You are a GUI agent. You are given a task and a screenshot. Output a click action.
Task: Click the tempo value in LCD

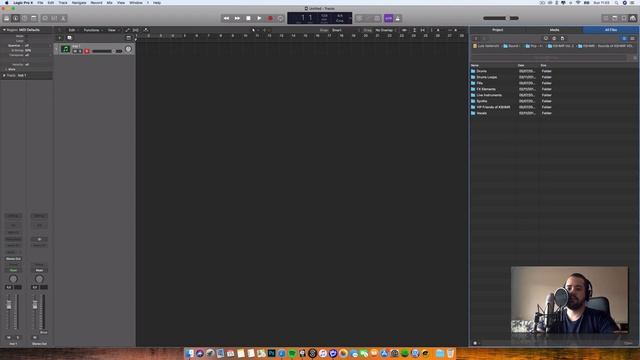click(x=324, y=16)
